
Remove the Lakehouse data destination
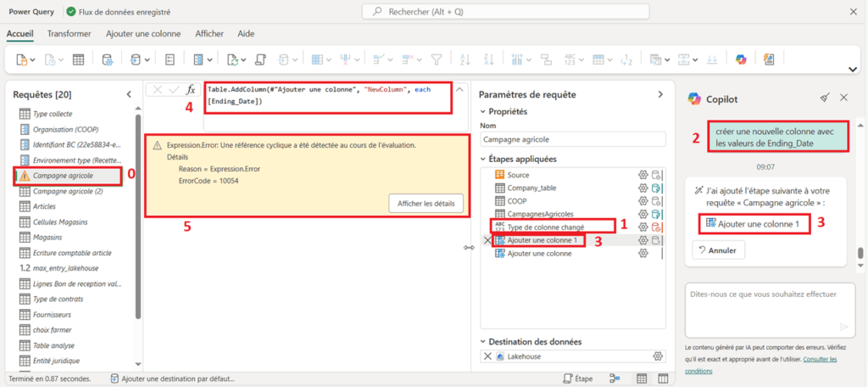487,356
